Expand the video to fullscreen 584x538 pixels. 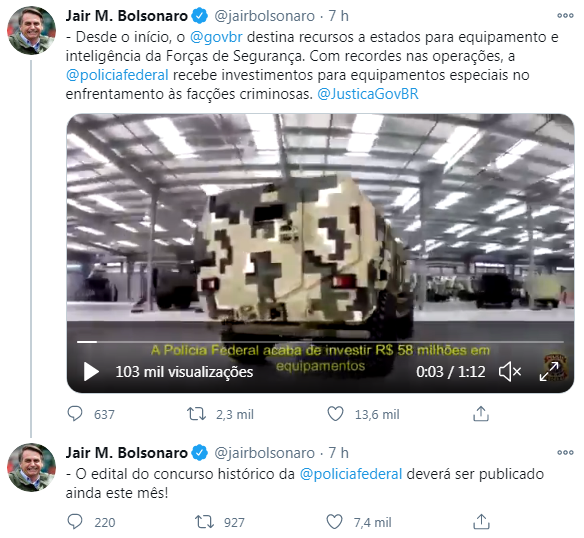[549, 371]
